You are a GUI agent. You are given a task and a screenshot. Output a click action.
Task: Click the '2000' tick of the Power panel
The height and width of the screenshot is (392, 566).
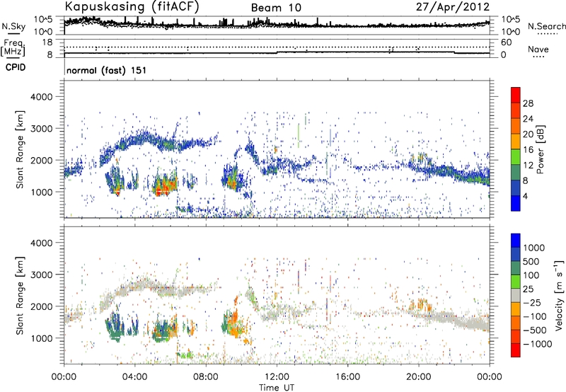[x=41, y=160]
